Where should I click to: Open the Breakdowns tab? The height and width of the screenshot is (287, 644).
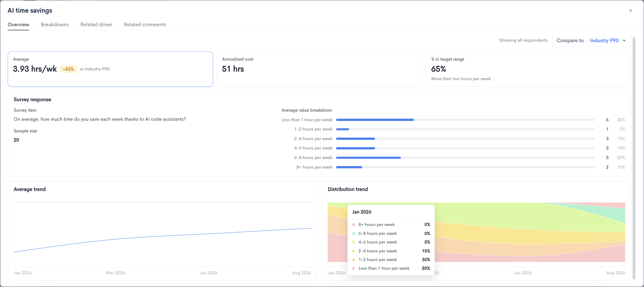click(x=55, y=25)
